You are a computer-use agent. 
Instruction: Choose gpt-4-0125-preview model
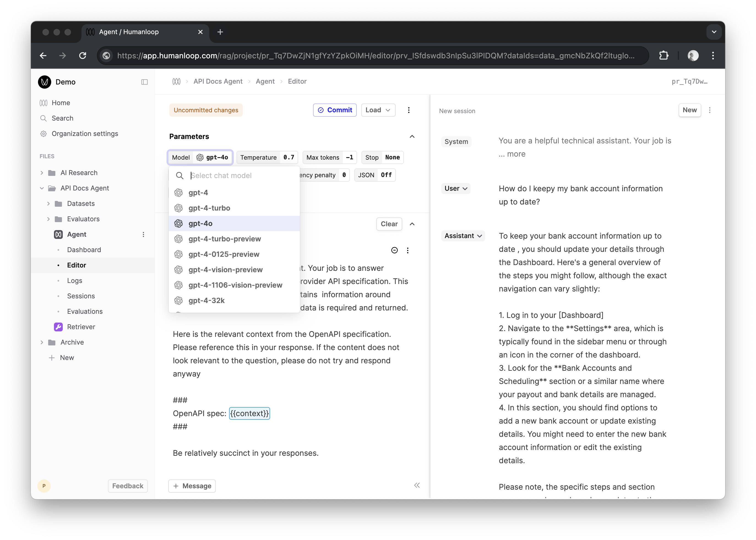[x=234, y=254]
